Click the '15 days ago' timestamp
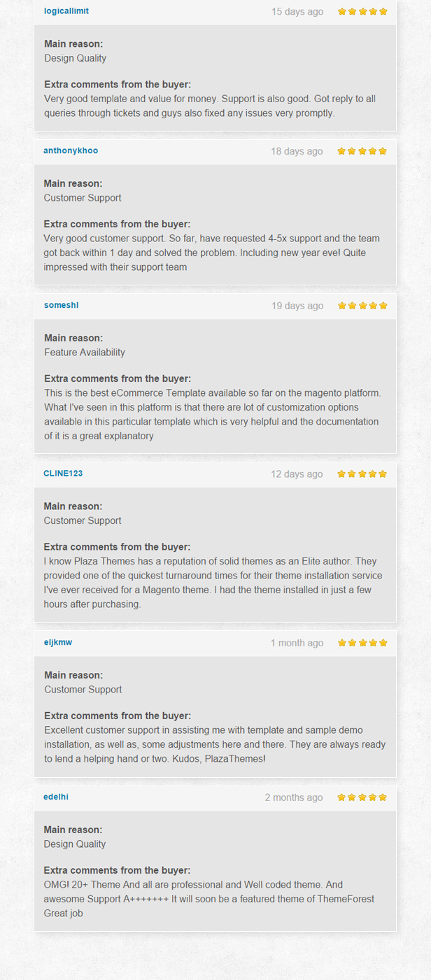 point(297,12)
